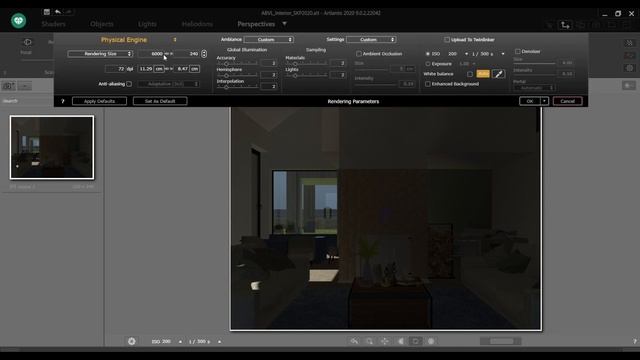The width and height of the screenshot is (640, 360).
Task: Click the round render icon in bottom toolbar
Action: coord(431,341)
